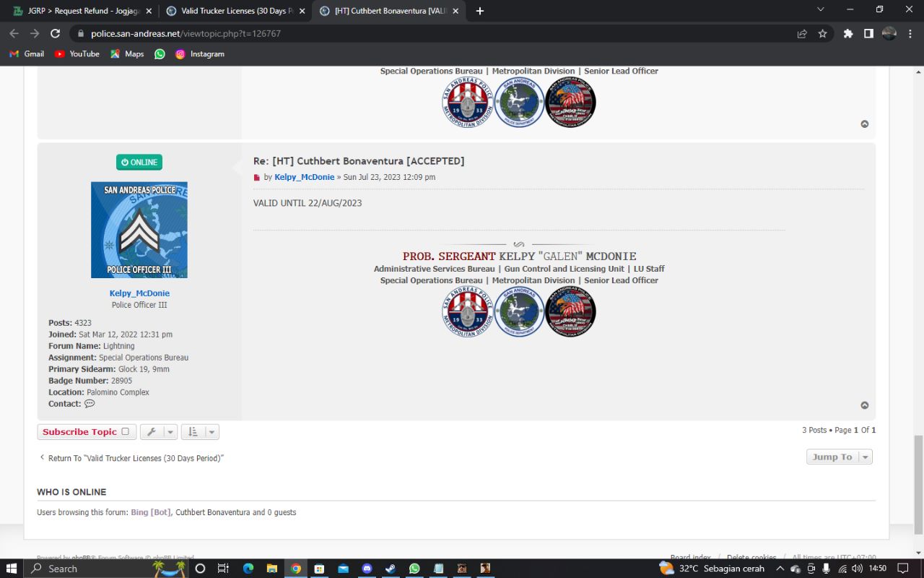Open post title Re: [HT] Cuthbert Bonaventura [ACCEPTED]
The height and width of the screenshot is (578, 924).
pyautogui.click(x=359, y=161)
